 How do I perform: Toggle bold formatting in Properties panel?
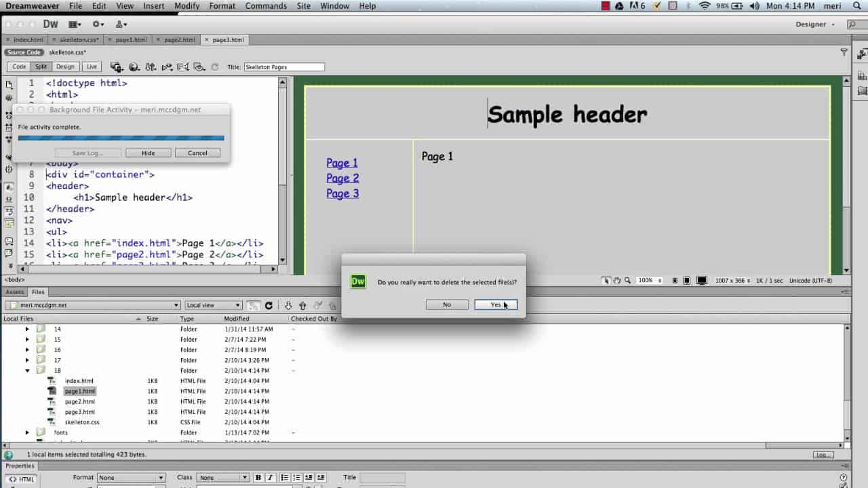[x=258, y=477]
